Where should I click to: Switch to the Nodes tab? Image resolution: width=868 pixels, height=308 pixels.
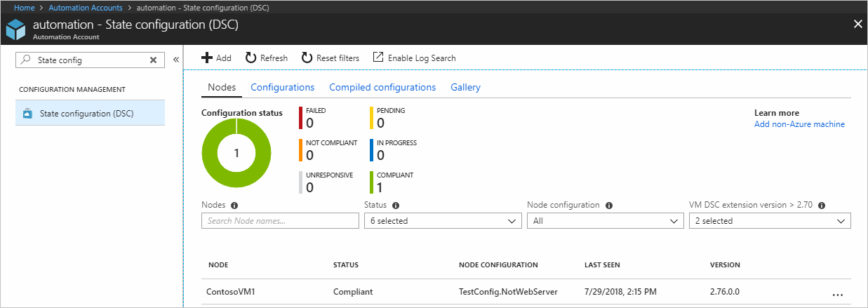click(x=222, y=87)
